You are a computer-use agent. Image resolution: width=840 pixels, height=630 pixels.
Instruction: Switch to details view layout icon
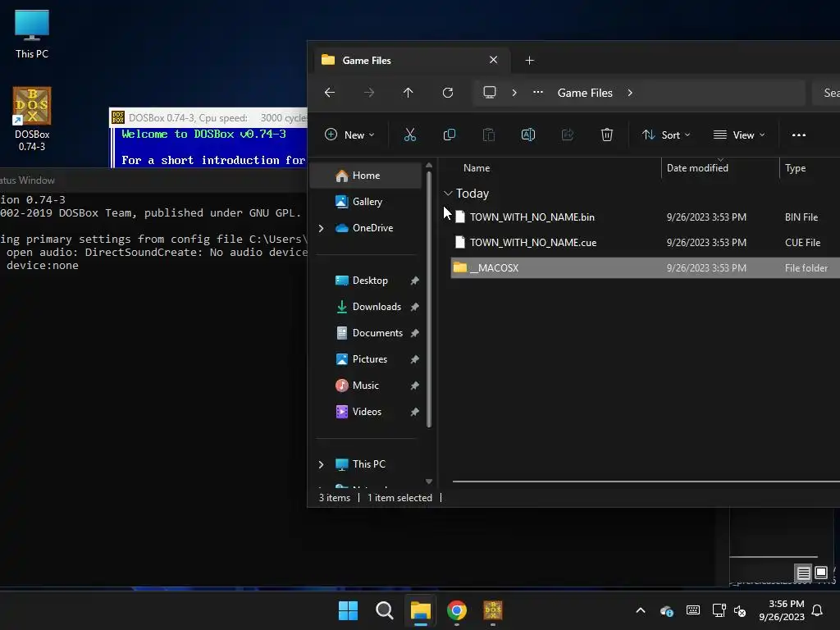coord(804,573)
